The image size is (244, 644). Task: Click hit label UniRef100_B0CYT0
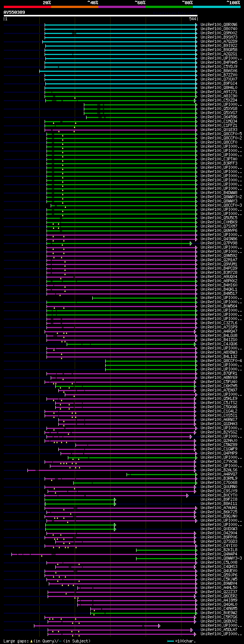point(219,495)
